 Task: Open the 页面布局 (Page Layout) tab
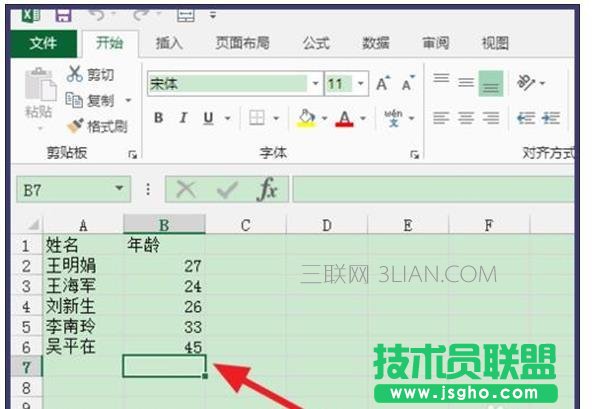tap(242, 43)
